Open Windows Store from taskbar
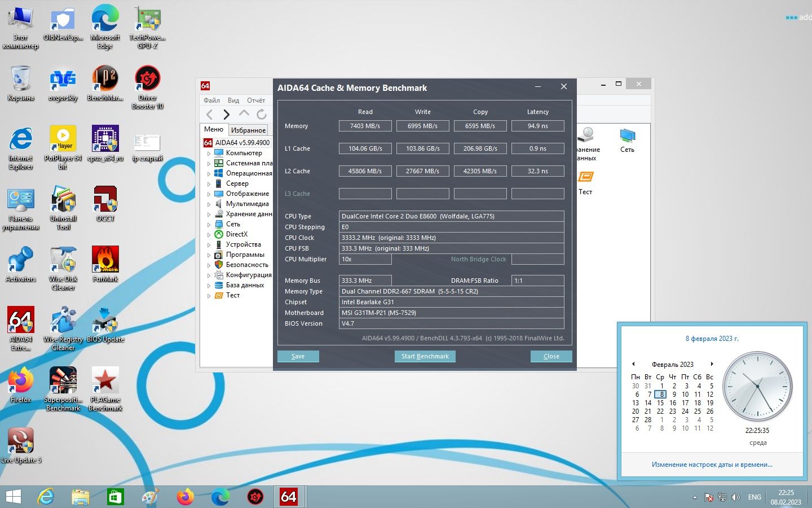Image resolution: width=812 pixels, height=508 pixels. 115,497
